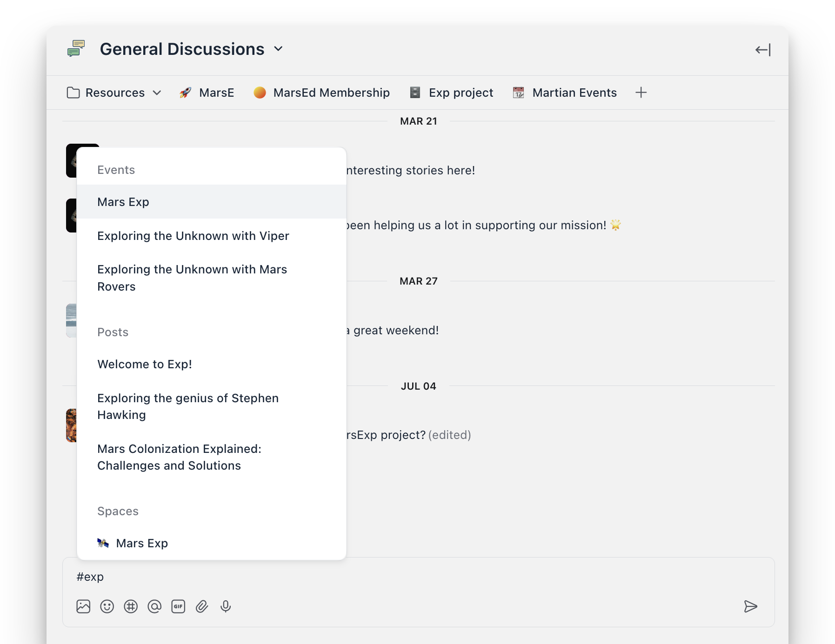Screen dimensions: 835x644
Task: Choose the 'Welcome to Exp!' post suggestion
Action: (x=145, y=364)
